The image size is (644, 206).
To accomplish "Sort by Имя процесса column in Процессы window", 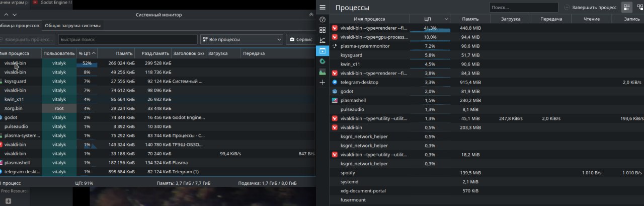I will [369, 19].
